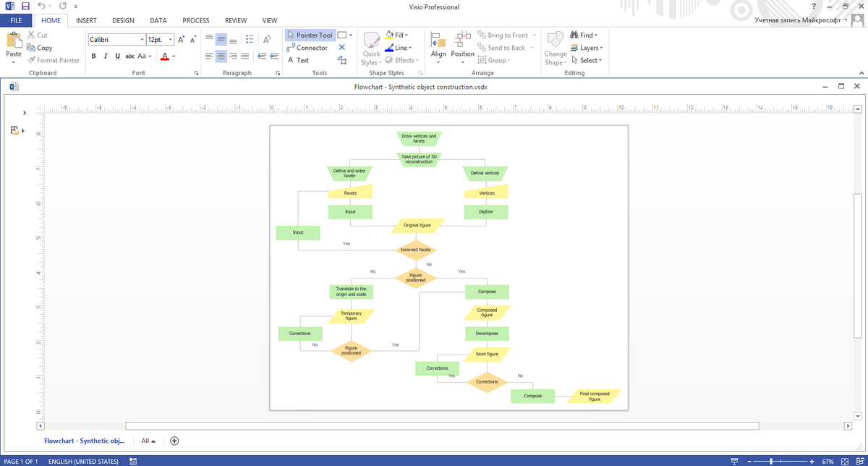The width and height of the screenshot is (868, 466).
Task: Click the red font color swatch A
Action: click(164, 56)
